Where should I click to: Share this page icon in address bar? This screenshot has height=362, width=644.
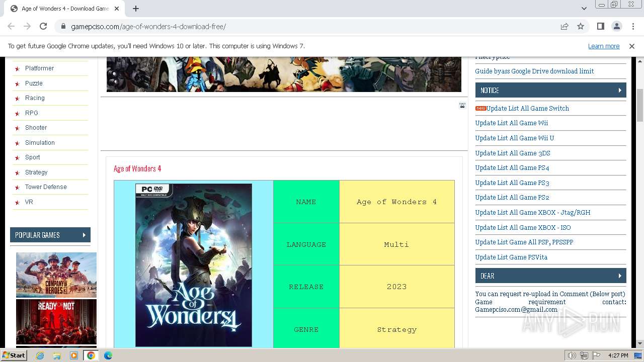(565, 26)
